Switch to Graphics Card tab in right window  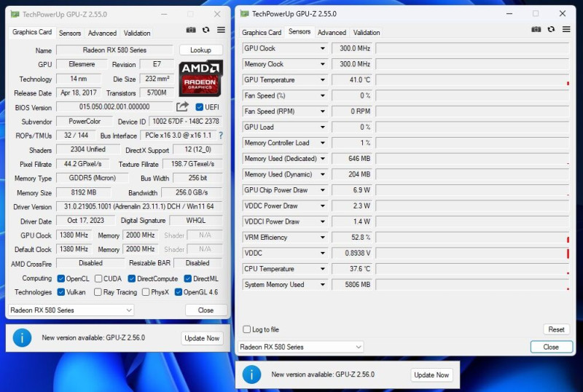click(262, 32)
